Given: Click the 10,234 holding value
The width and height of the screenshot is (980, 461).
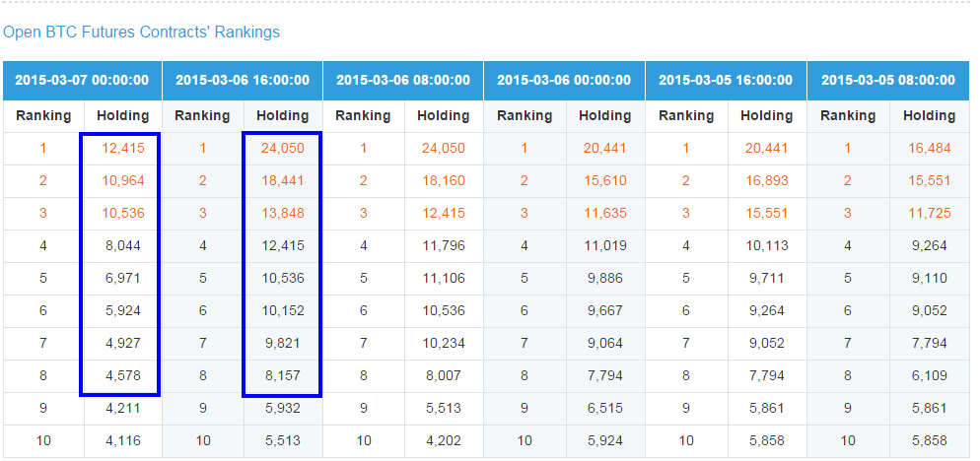Looking at the screenshot, I should [x=443, y=343].
